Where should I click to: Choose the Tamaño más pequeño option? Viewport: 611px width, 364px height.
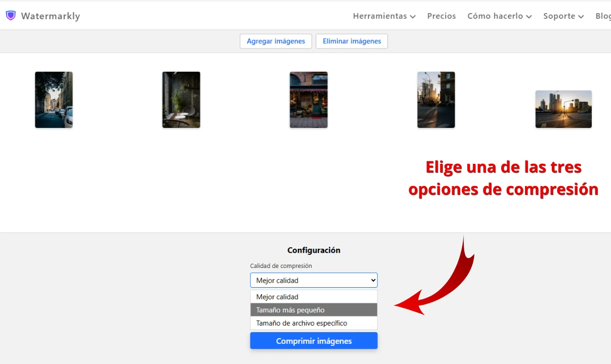click(x=314, y=310)
